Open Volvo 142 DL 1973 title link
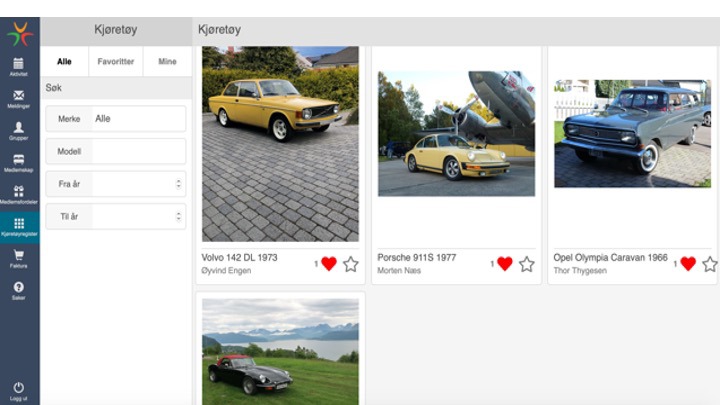 [x=240, y=257]
